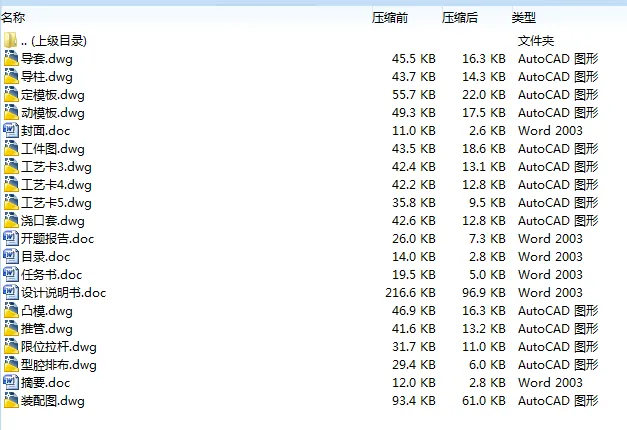
Task: Sort by the 压缩前 column header
Action: [x=390, y=18]
